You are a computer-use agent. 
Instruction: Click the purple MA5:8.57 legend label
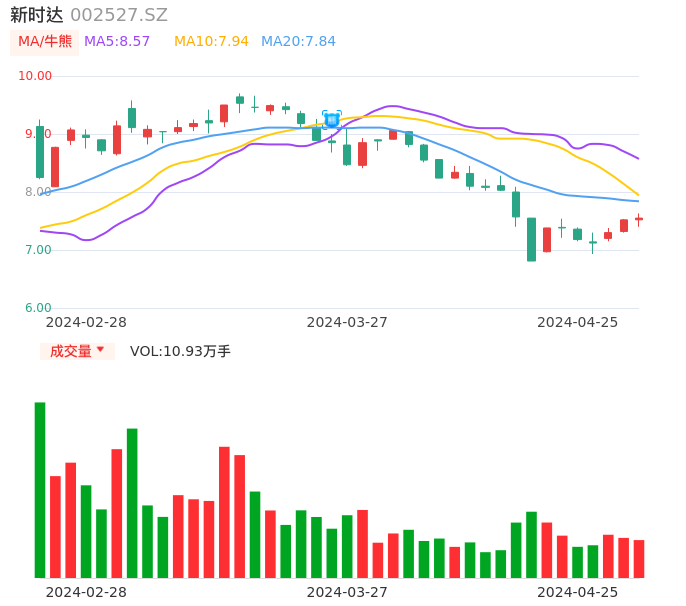(117, 42)
